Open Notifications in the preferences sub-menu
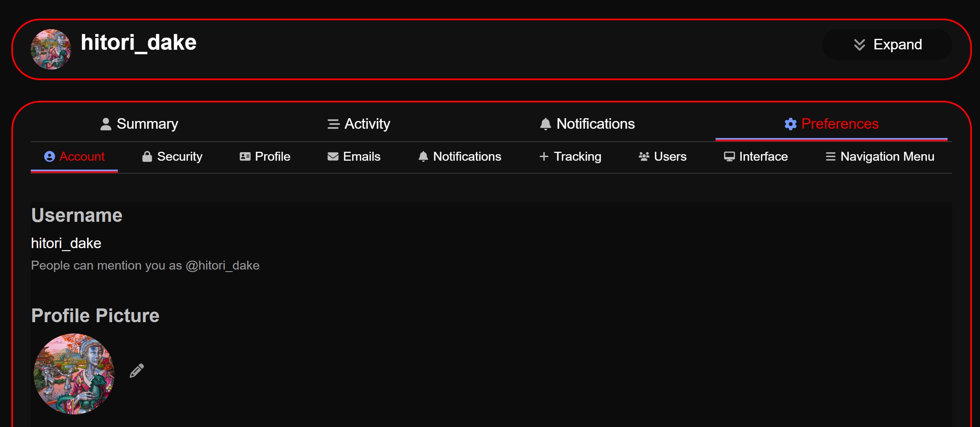This screenshot has width=980, height=427. click(x=460, y=157)
